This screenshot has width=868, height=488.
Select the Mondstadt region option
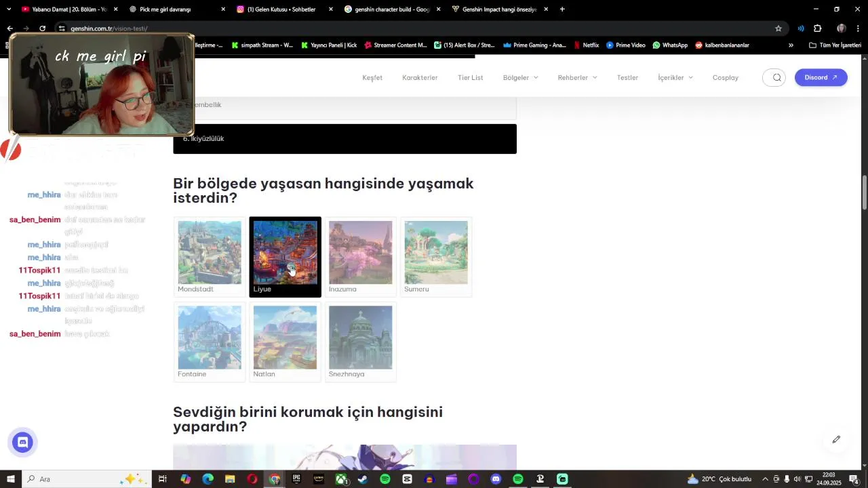[x=210, y=257]
